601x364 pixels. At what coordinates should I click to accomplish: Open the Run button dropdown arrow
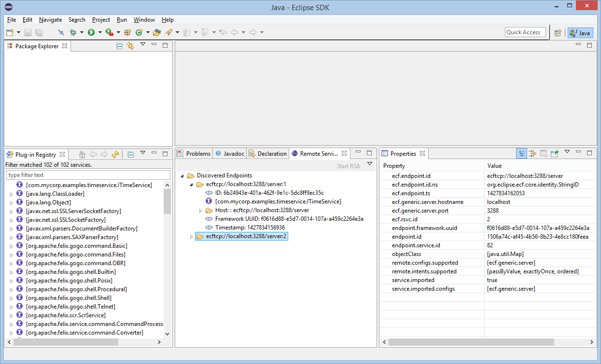(100, 32)
